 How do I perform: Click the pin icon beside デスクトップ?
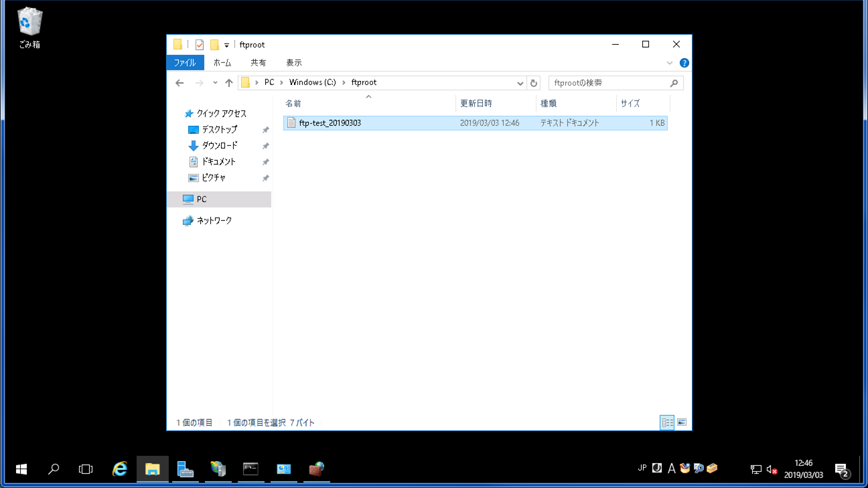tap(265, 130)
